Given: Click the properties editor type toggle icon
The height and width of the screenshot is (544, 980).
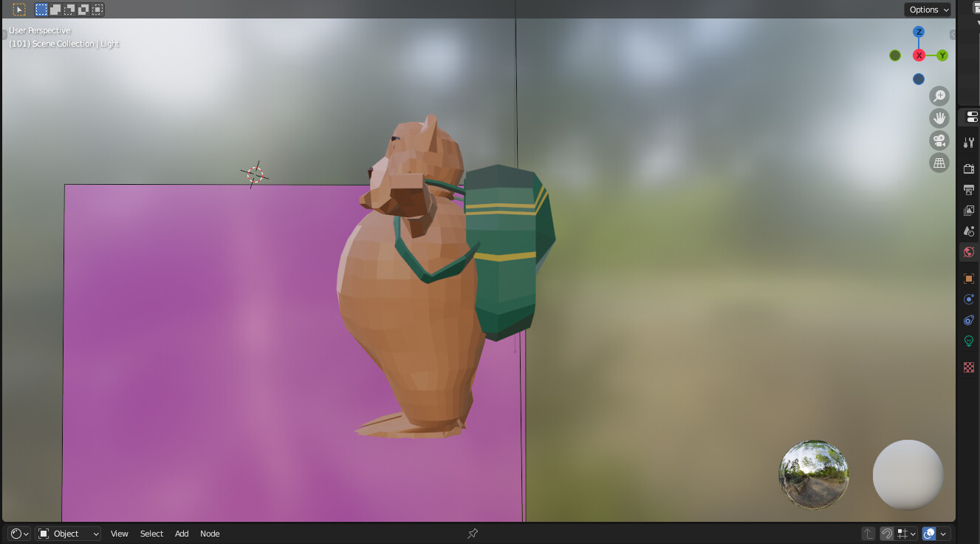Looking at the screenshot, I should click(x=972, y=117).
